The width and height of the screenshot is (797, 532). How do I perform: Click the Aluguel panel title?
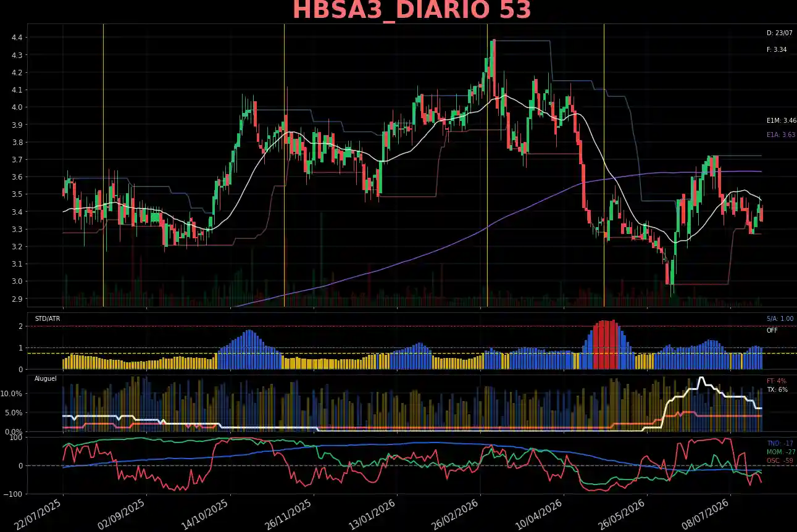tap(46, 378)
